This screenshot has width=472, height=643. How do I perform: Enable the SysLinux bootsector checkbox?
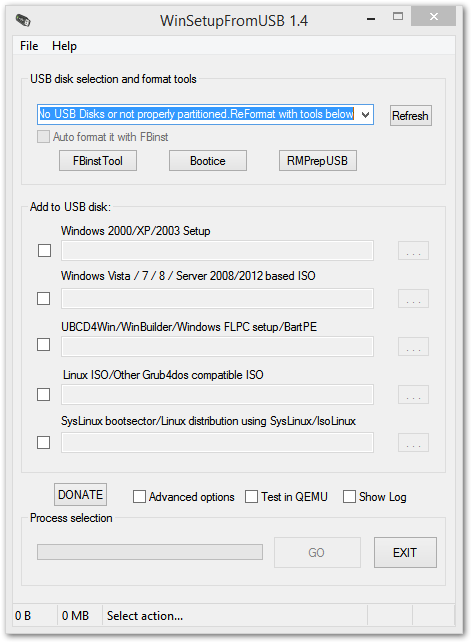(43, 442)
